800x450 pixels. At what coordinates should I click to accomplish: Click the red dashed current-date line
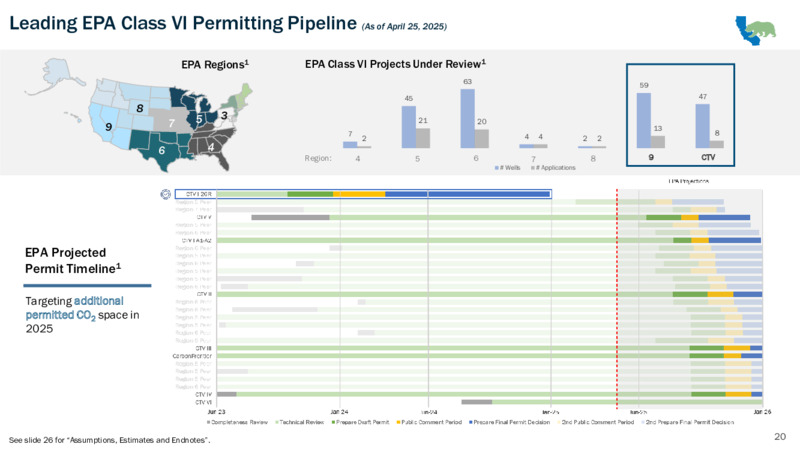pos(617,298)
